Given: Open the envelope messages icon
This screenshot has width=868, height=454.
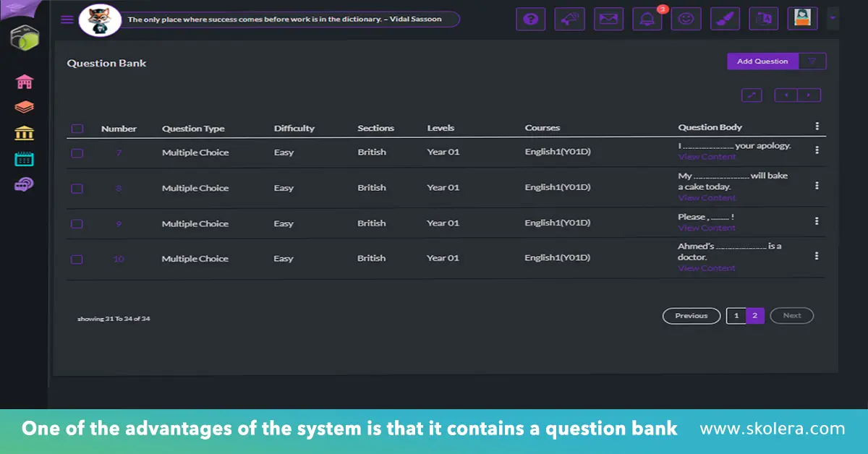Looking at the screenshot, I should pos(608,19).
